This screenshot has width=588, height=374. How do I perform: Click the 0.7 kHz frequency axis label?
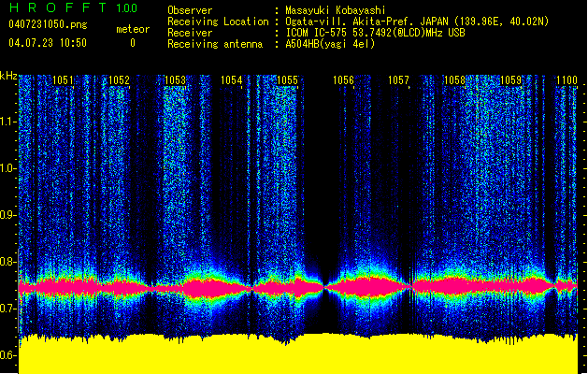(x=7, y=309)
